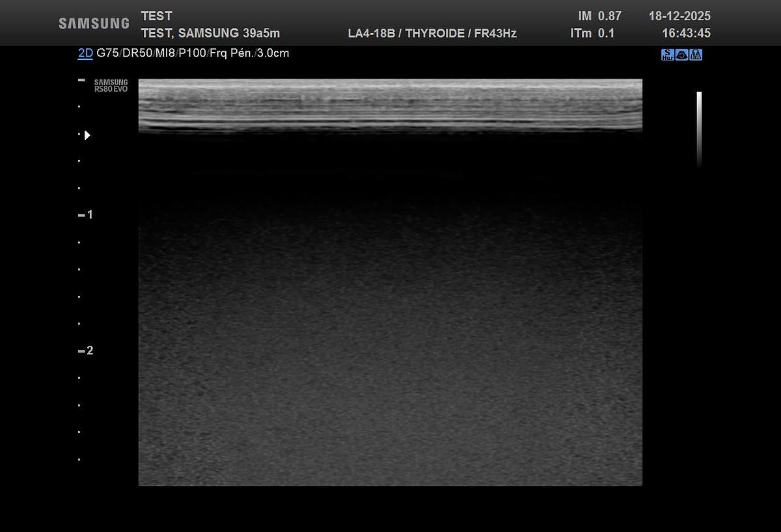Click the M-shaped status icon at top right
This screenshot has width=781, height=532.
[x=696, y=55]
